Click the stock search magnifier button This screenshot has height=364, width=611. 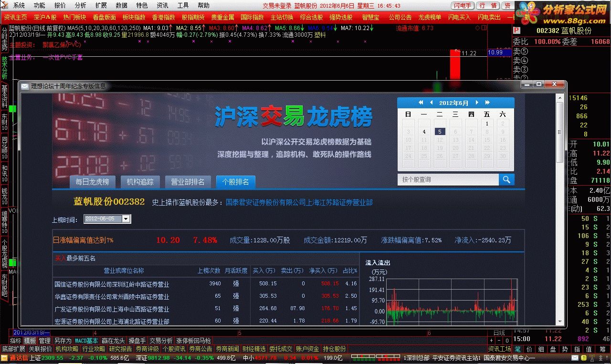[506, 179]
